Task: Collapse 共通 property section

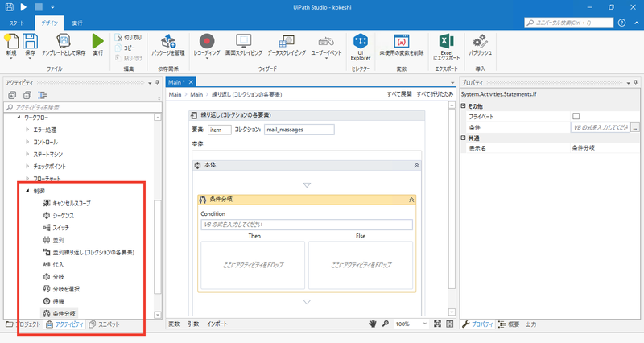Action: click(x=464, y=138)
